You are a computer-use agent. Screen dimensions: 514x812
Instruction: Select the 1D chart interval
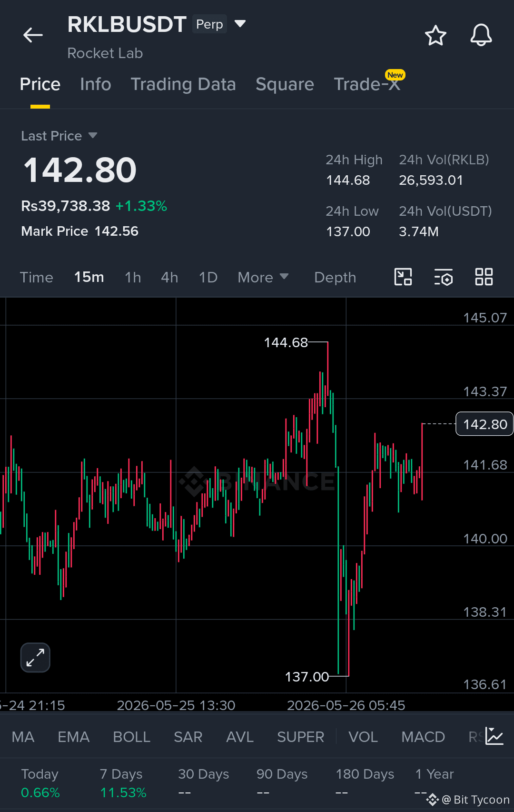(x=208, y=277)
